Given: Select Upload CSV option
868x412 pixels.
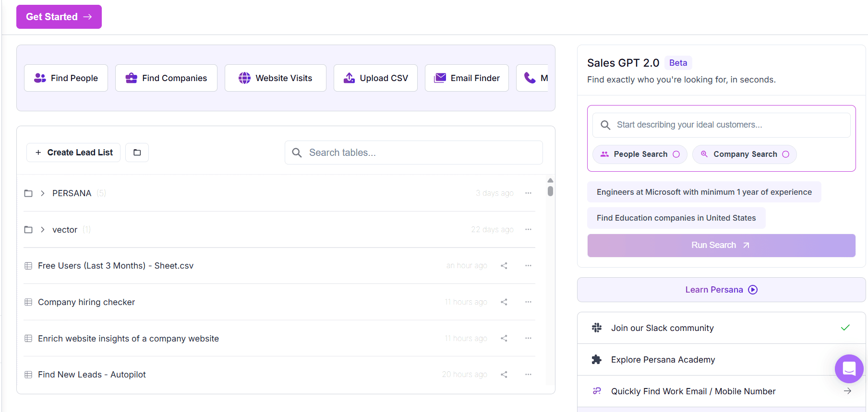Looking at the screenshot, I should coord(375,78).
